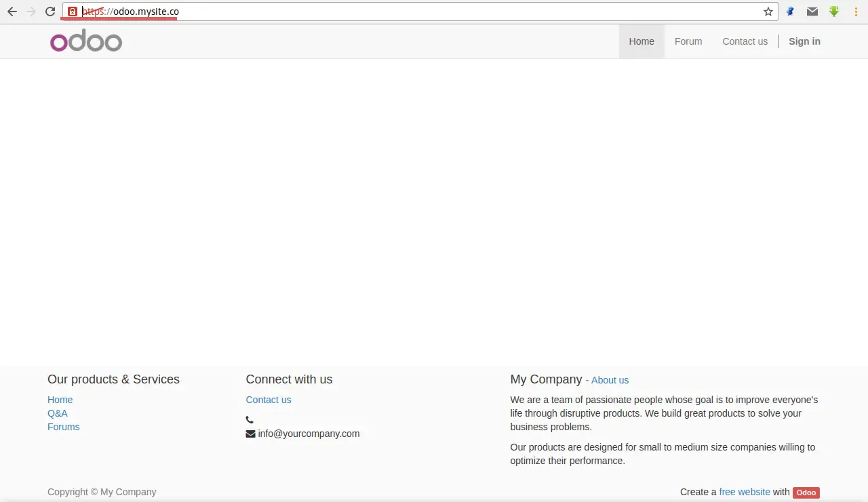
Task: Click the browser back arrow
Action: pyautogui.click(x=12, y=12)
